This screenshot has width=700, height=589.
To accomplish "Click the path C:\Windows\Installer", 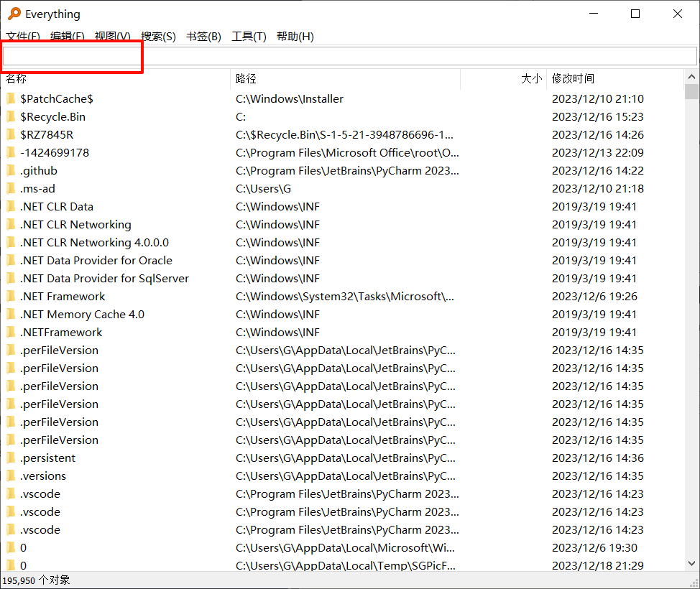I will [x=290, y=98].
